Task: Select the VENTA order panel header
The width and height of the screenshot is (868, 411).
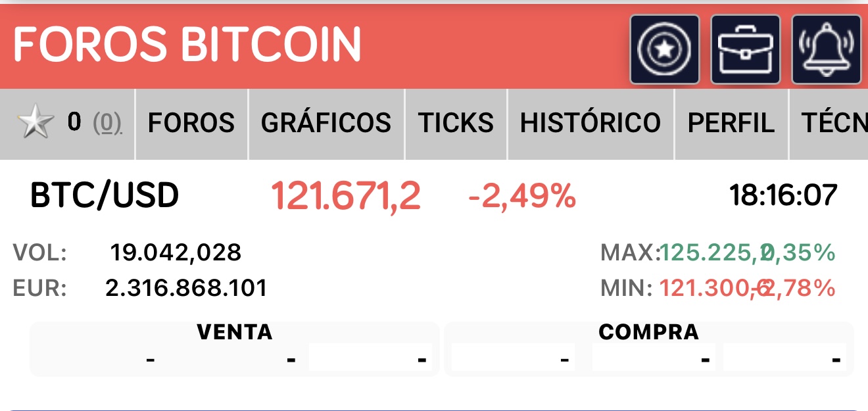Action: [x=235, y=332]
